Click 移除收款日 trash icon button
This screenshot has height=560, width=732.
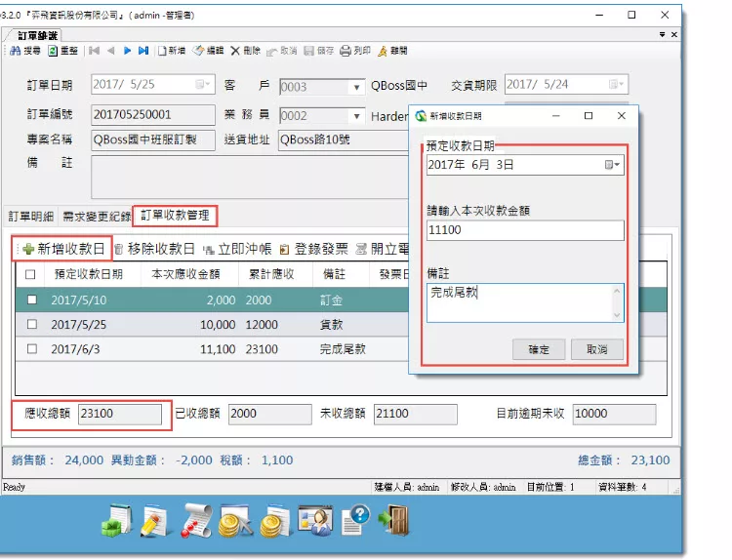pos(118,249)
